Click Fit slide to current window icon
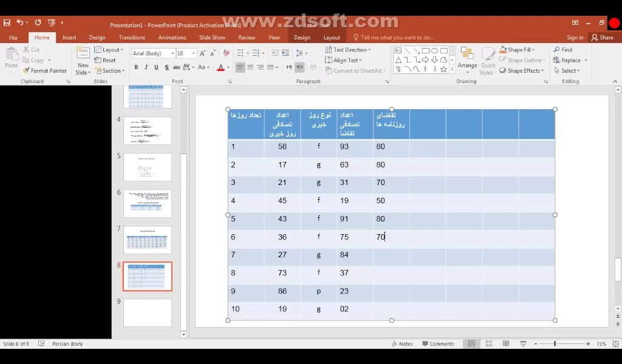Screen dimensions: 622x364 (616, 344)
